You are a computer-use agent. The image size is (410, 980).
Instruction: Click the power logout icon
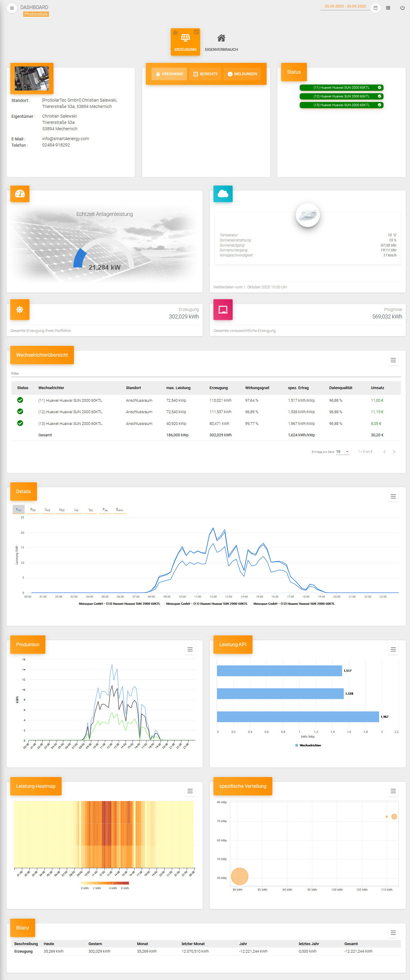(x=402, y=8)
